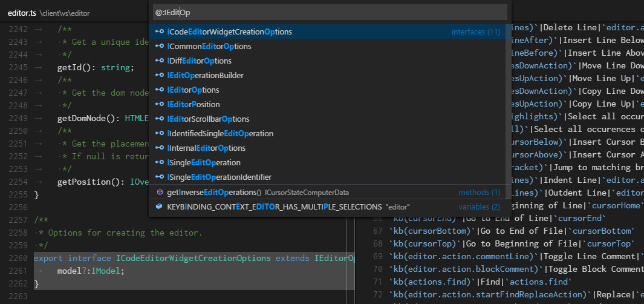Go to the IIdentifiedSingleEditOperation symbol
The width and height of the screenshot is (644, 304).
coord(220,134)
